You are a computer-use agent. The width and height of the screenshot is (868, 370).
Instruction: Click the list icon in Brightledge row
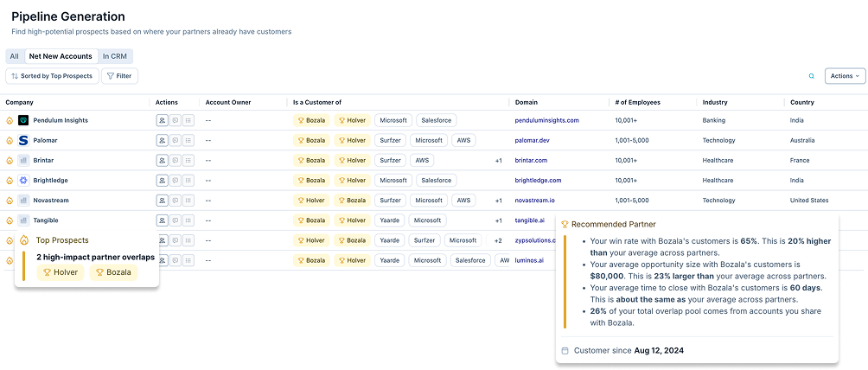tap(188, 180)
